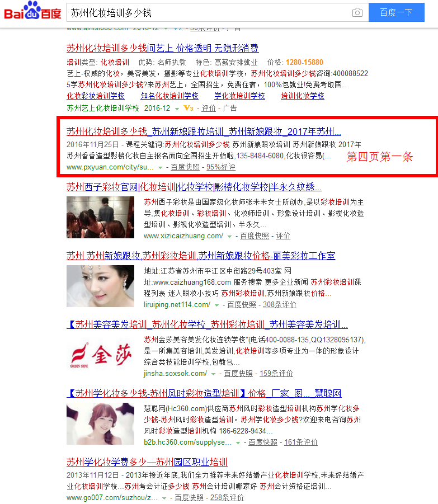Expand dropdown arrow after liruiping.net114.com

pos(216,305)
